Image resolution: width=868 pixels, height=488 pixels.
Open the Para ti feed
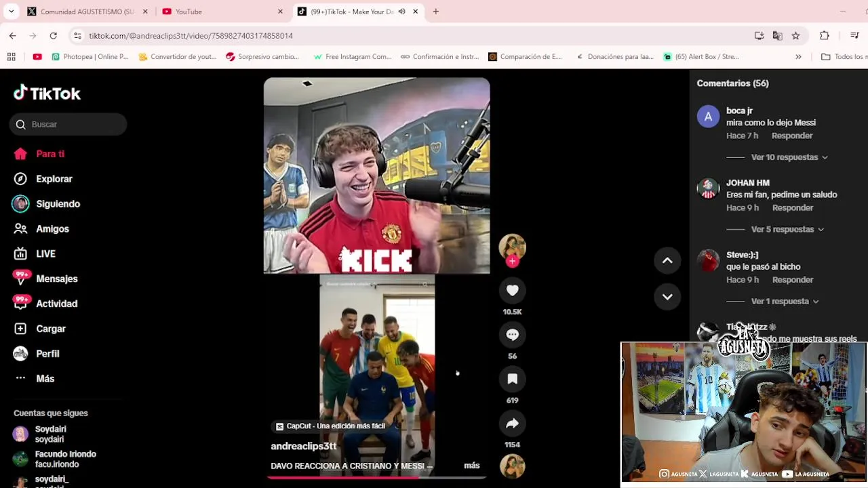pos(39,154)
